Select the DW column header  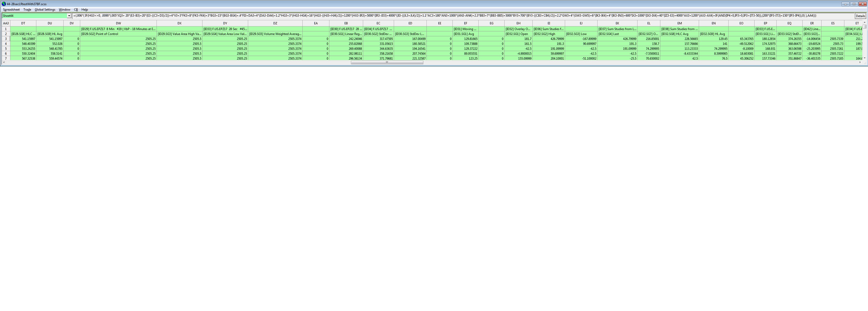(x=118, y=24)
